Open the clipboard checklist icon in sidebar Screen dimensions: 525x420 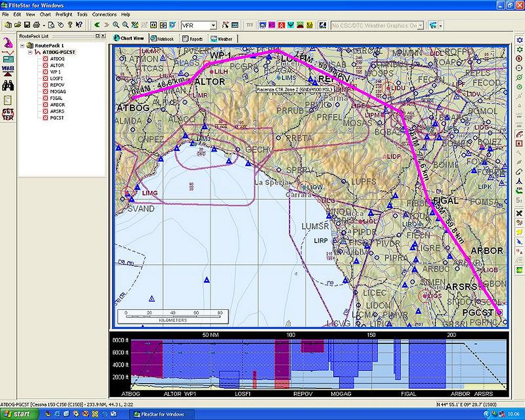(x=8, y=100)
